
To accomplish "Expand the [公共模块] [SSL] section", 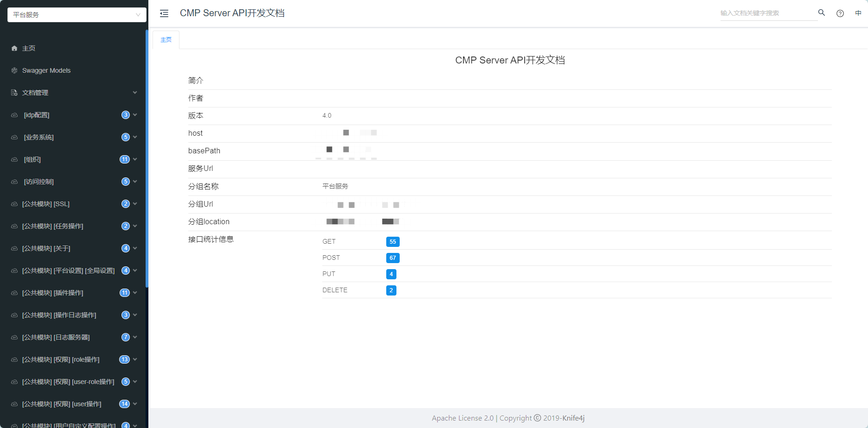I will pos(46,204).
